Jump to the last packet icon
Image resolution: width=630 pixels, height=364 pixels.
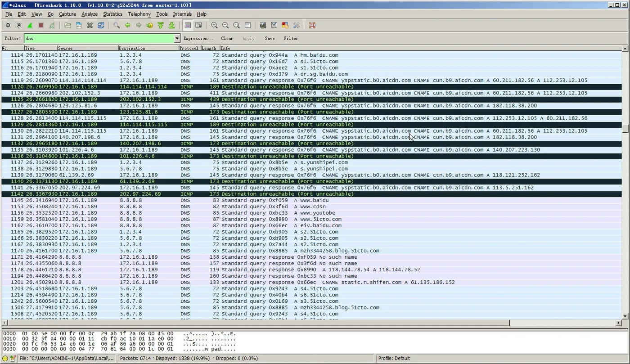click(x=171, y=25)
